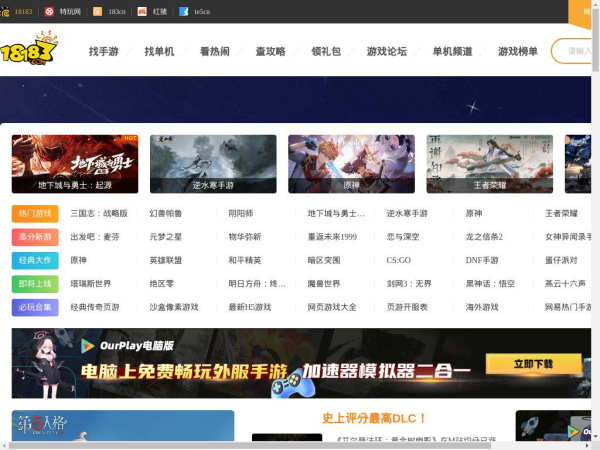The image size is (600, 450).
Task: Open 页游开服表 link
Action: 407,307
